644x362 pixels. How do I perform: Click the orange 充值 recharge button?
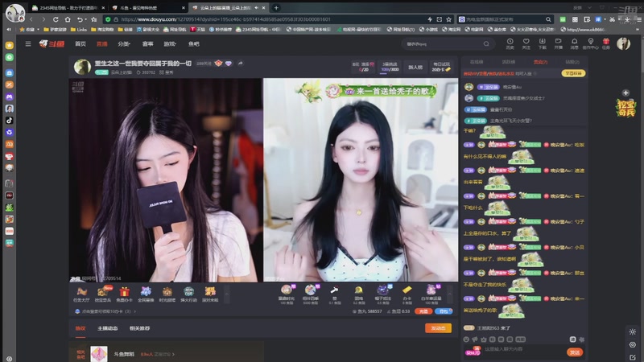pyautogui.click(x=423, y=311)
